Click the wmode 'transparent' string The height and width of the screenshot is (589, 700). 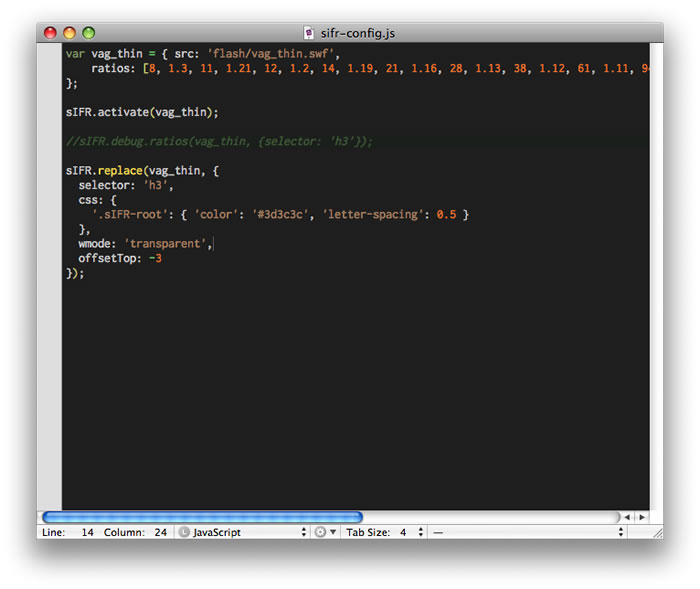165,244
